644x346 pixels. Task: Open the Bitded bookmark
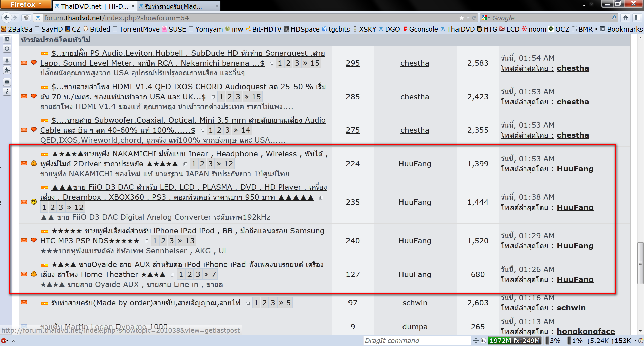click(97, 29)
